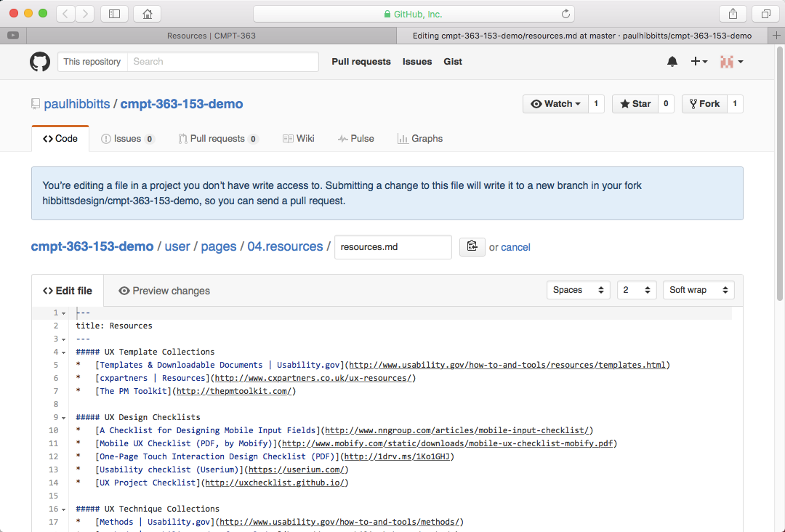Click the Safari address bar
The image size is (785, 532).
(x=413, y=14)
